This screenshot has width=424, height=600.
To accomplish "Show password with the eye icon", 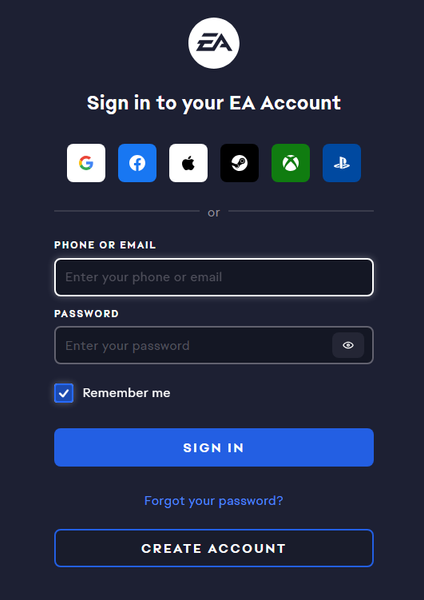I will coord(348,345).
